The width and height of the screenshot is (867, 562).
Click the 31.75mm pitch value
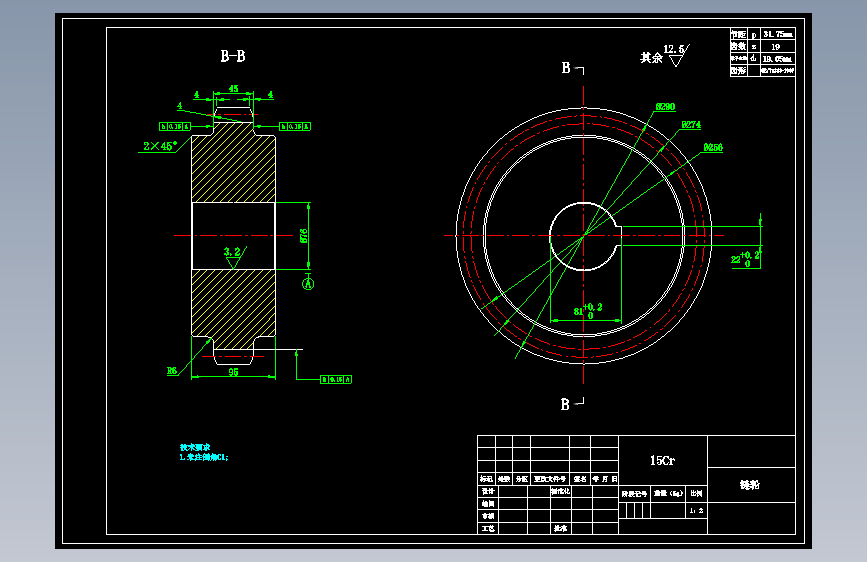pyautogui.click(x=778, y=34)
